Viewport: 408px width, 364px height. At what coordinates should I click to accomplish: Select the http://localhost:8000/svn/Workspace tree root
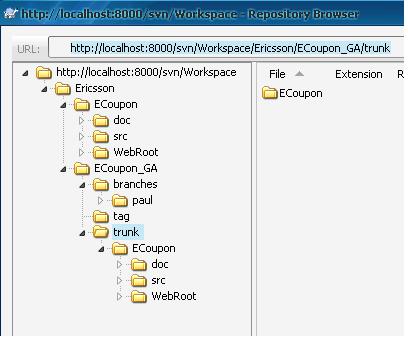point(146,72)
